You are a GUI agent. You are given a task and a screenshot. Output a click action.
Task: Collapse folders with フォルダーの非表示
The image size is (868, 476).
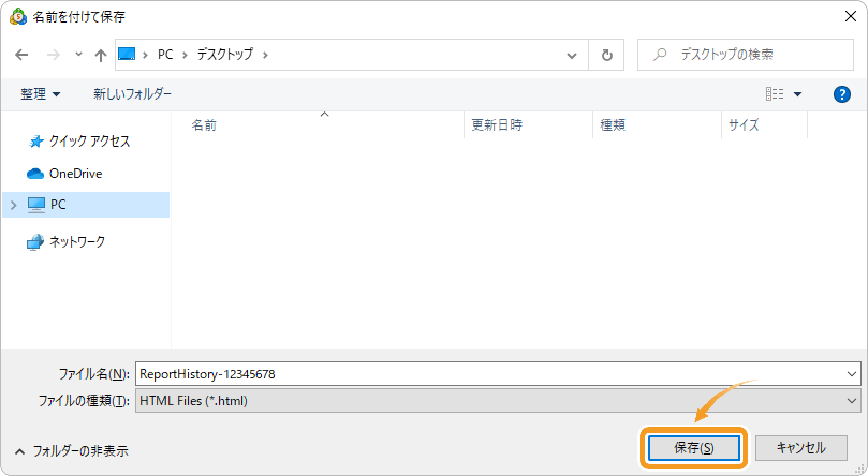[x=72, y=451]
